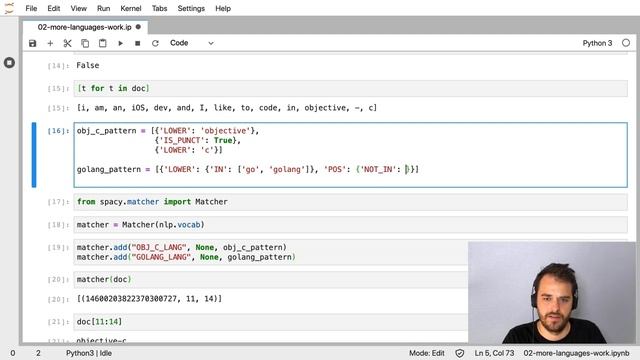
Task: Open the Tabs menu
Action: point(159,8)
